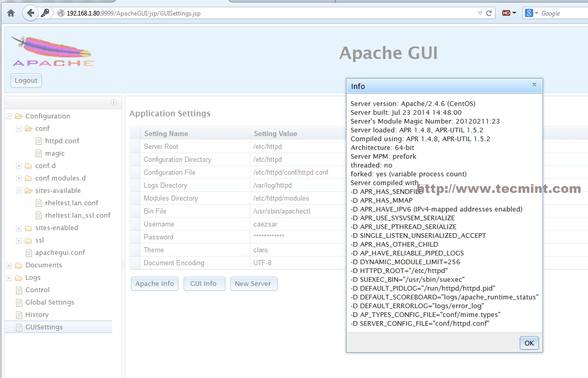Click the /usr/sbin/apachectl value cell
The height and width of the screenshot is (378, 588).
(x=298, y=211)
